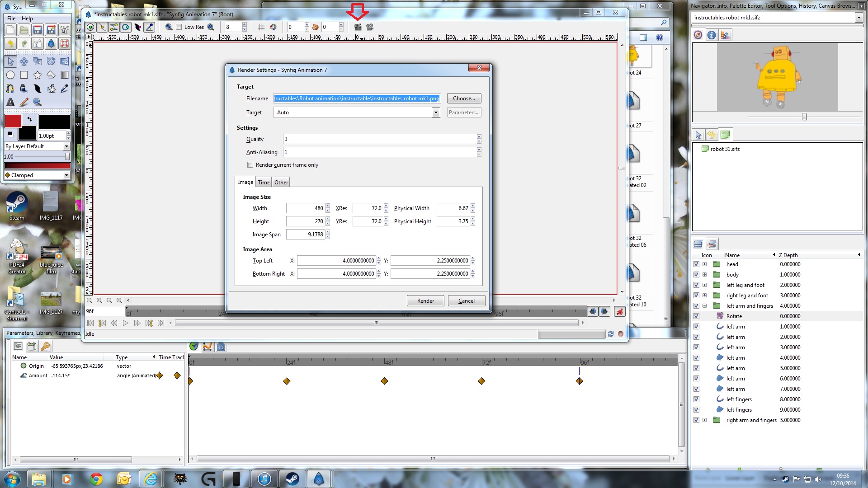Viewport: 868px width, 488px height.
Task: Click the keyframe waypoint at 24f
Action: (287, 381)
